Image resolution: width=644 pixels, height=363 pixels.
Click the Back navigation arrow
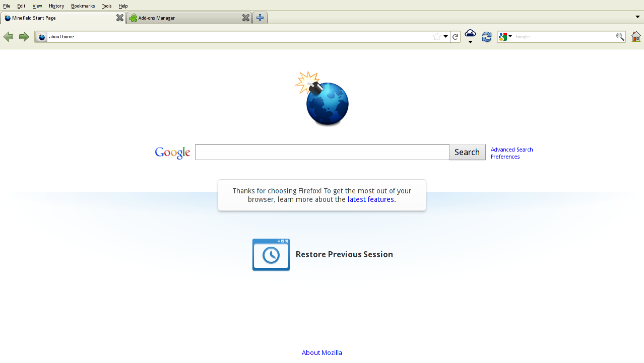[8, 36]
